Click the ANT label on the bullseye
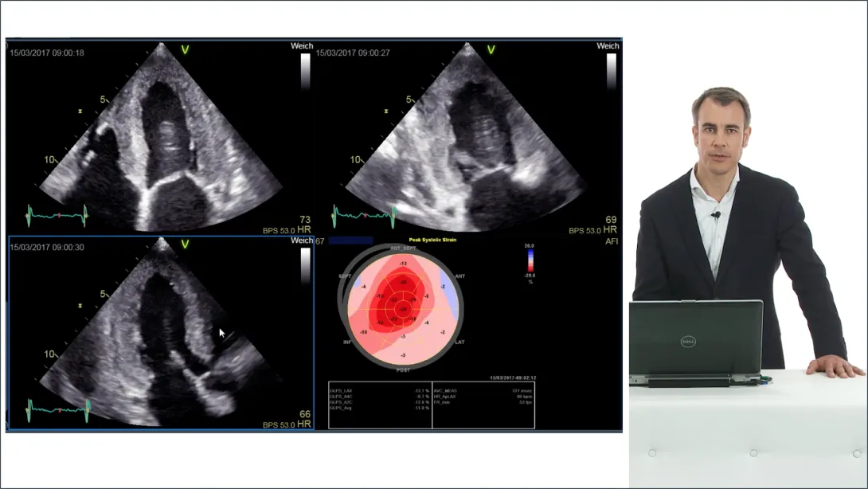This screenshot has width=868, height=489. click(x=459, y=276)
